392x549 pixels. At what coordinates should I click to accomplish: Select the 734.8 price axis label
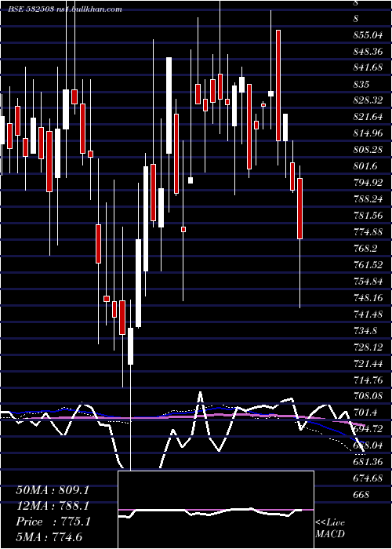point(365,330)
